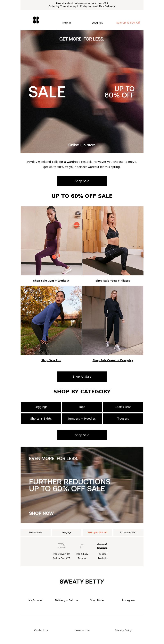Click SHOP NOW on further reductions banner

[x=41, y=513]
